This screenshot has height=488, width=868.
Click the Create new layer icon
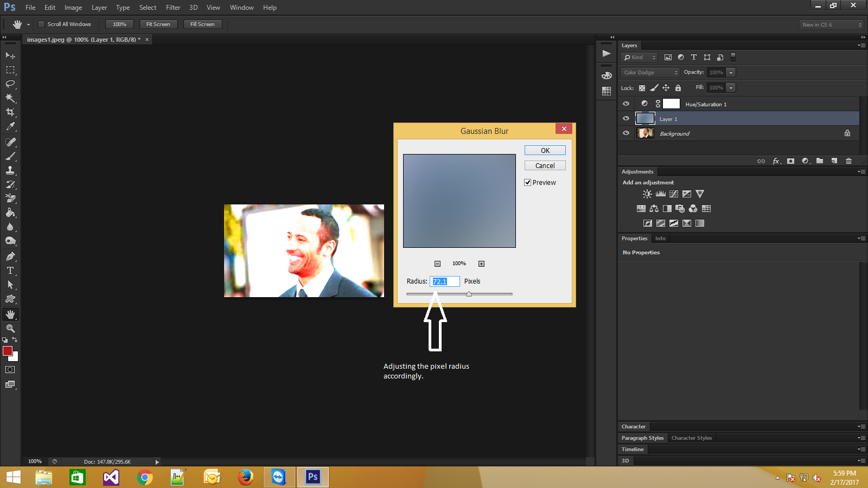click(x=834, y=161)
